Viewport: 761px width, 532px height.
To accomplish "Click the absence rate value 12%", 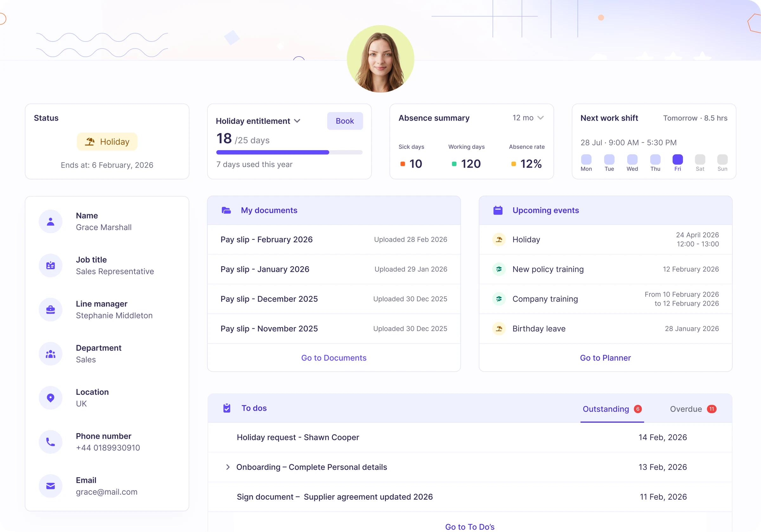I will coord(531,163).
